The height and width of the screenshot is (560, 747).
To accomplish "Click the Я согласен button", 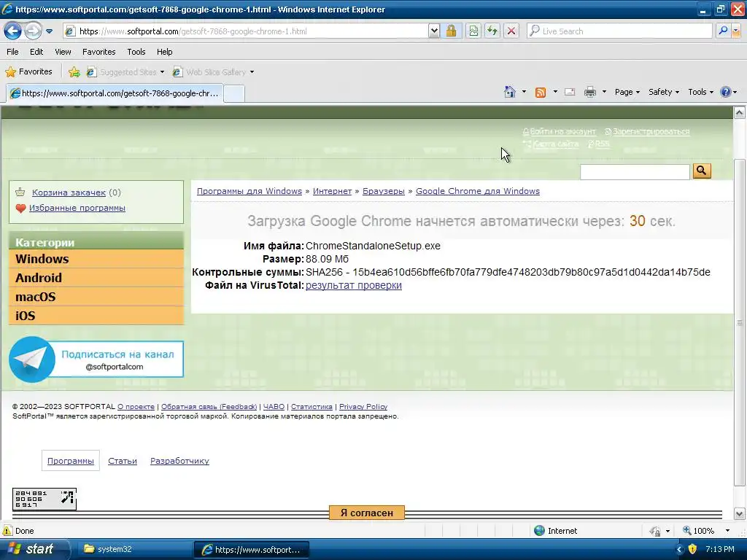I will pos(367,513).
